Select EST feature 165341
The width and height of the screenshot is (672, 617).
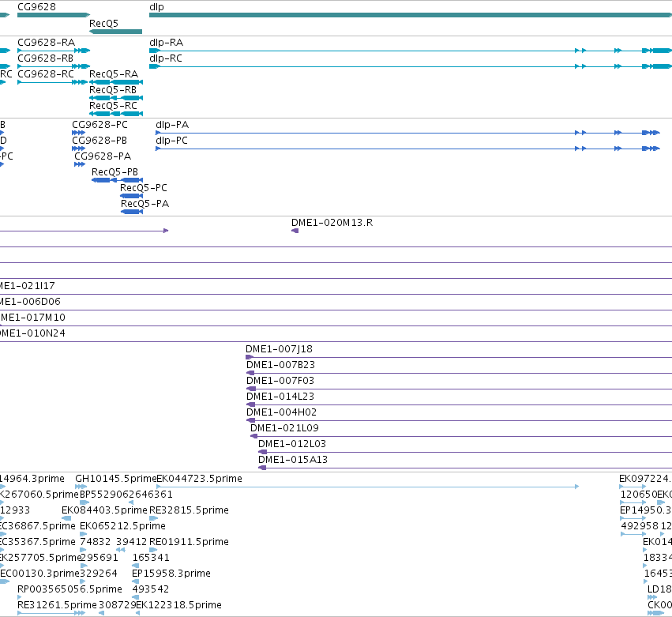(136, 566)
